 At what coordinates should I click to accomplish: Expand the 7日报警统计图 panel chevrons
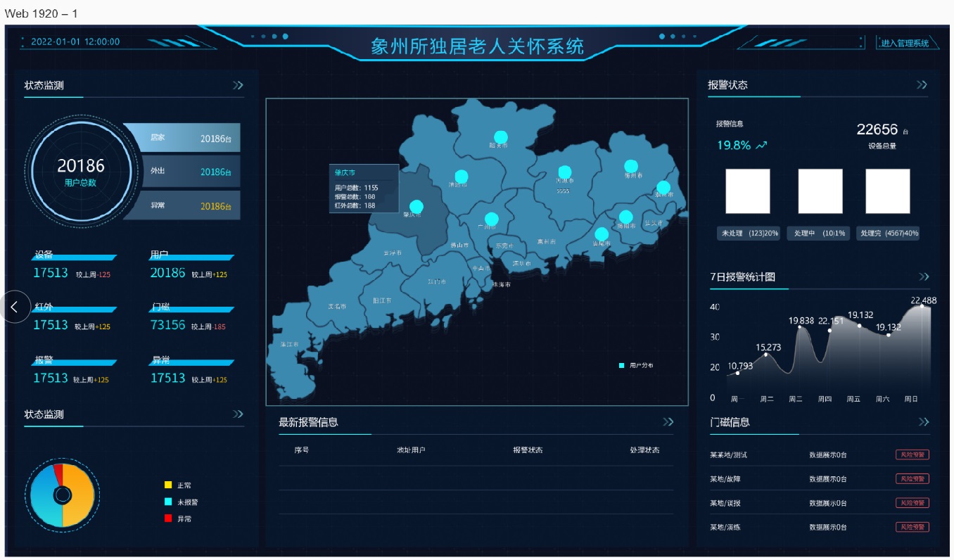click(924, 277)
